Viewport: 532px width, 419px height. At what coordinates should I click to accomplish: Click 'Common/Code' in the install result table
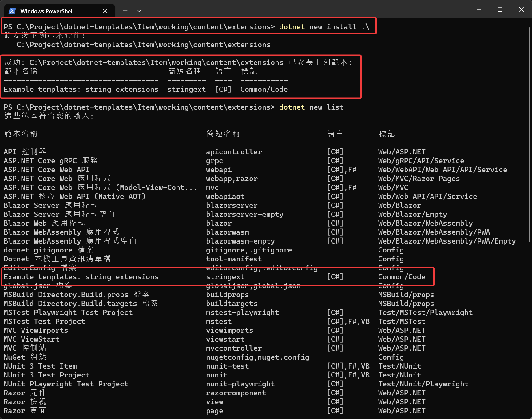264,89
